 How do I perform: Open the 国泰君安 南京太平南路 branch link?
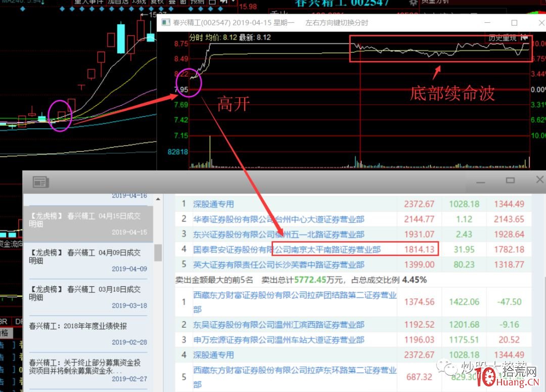[x=287, y=249]
